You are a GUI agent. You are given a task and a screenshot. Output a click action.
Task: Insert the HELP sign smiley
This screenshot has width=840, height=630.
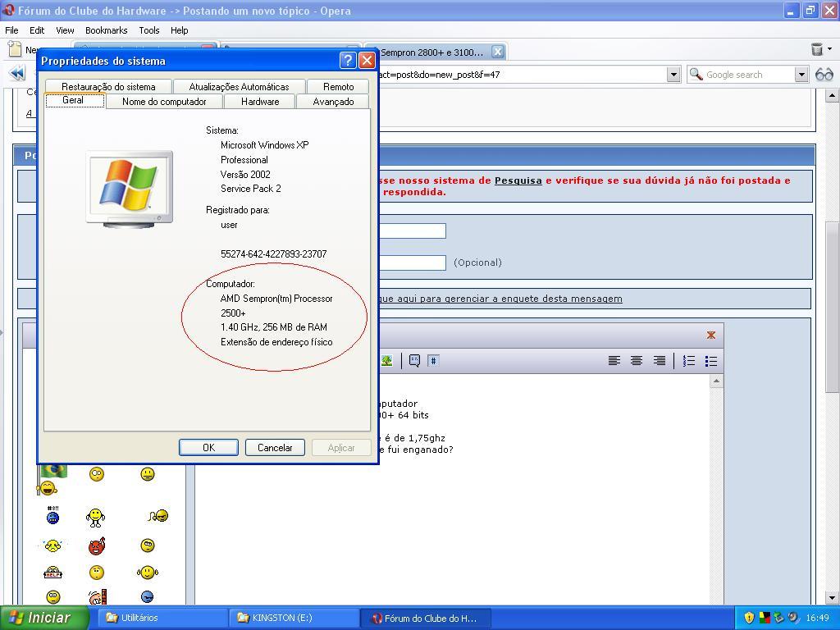[52, 573]
